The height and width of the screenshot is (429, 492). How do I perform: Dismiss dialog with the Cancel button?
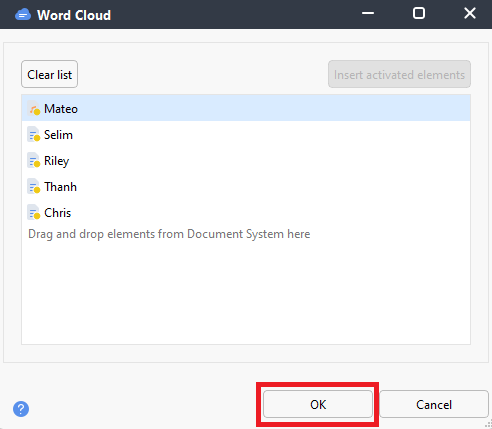coord(434,404)
